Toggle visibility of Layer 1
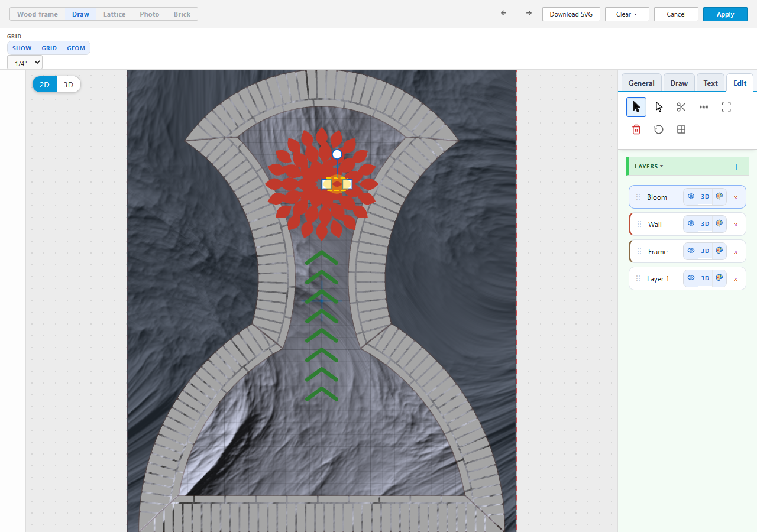 point(691,278)
